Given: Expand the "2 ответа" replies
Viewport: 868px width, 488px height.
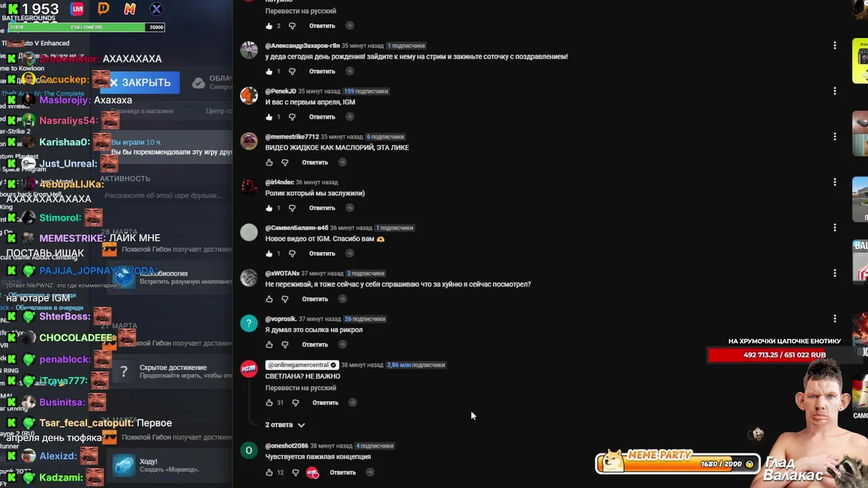Looking at the screenshot, I should [285, 425].
